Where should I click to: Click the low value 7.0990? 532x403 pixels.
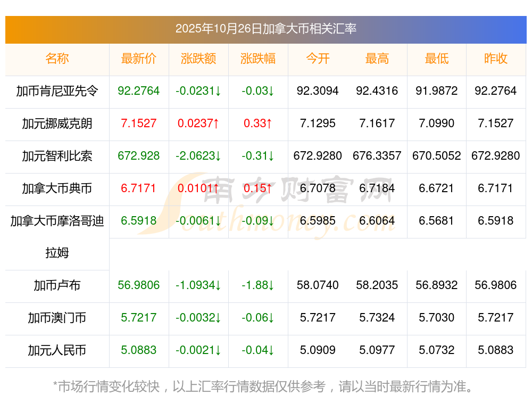click(437, 123)
